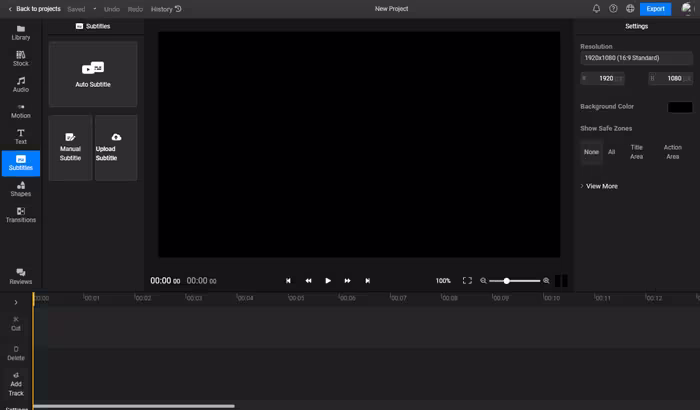Choose Upload Subtitle option
Screen dimensions: 700x410
point(116,148)
